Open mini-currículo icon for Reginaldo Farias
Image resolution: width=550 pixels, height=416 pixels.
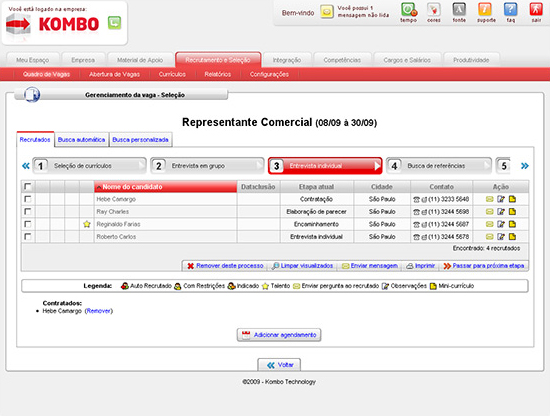click(x=512, y=224)
